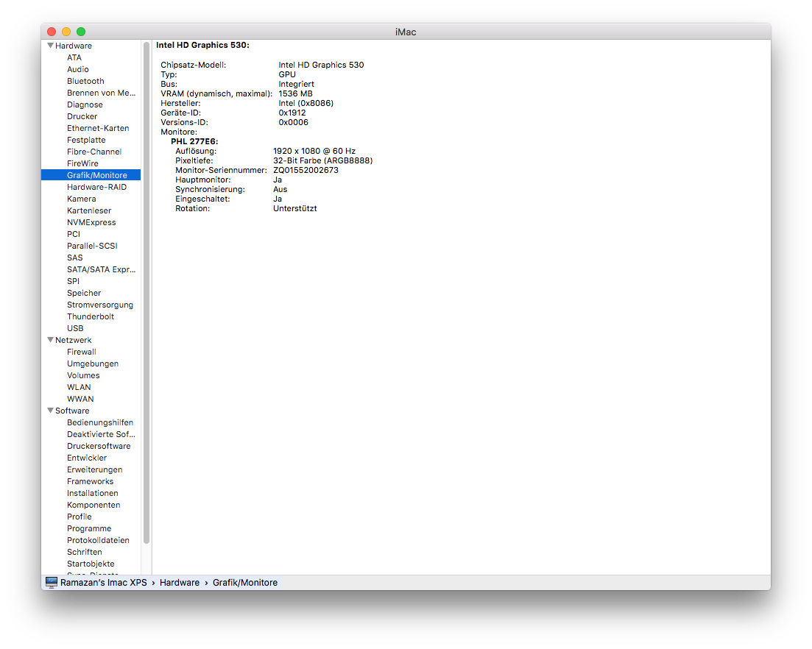The width and height of the screenshot is (812, 649).
Task: Select Startobjekte in the sidebar
Action: [91, 564]
